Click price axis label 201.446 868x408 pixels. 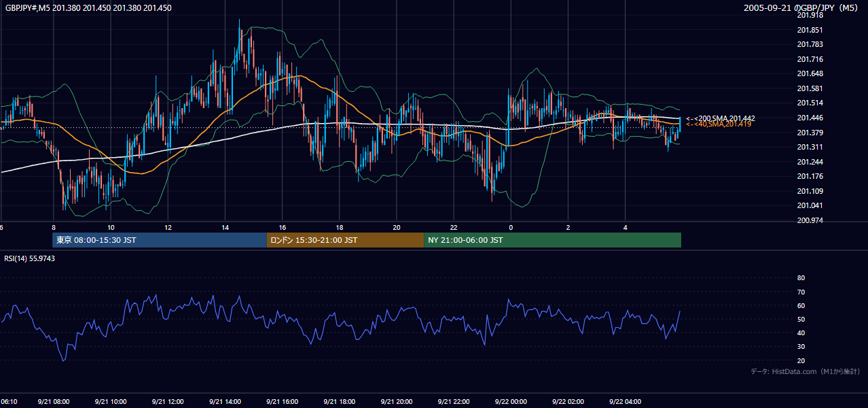[810, 118]
